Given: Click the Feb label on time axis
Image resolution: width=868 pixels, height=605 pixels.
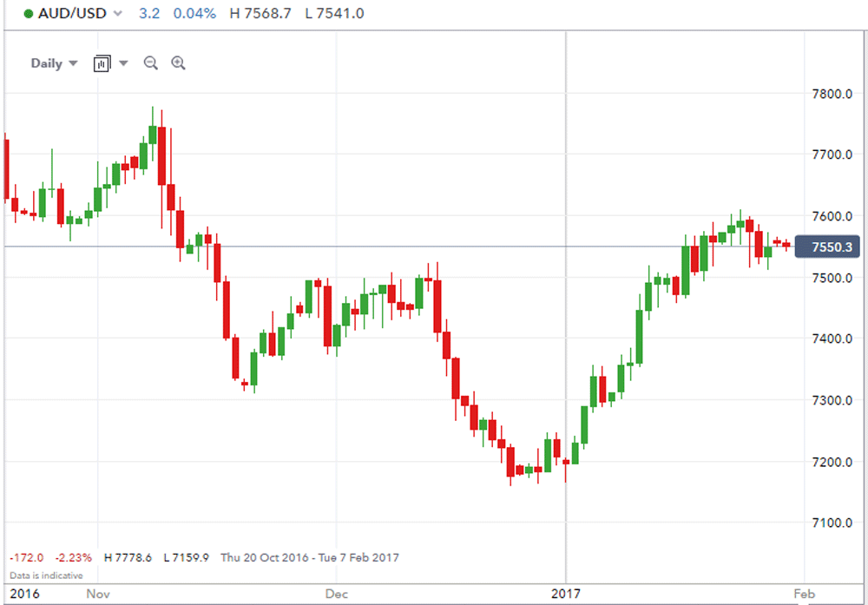Looking at the screenshot, I should point(805,594).
